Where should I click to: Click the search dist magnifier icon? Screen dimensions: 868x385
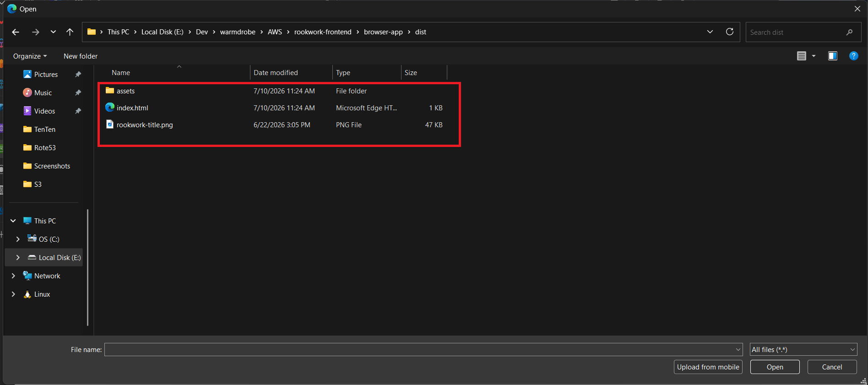pyautogui.click(x=849, y=32)
